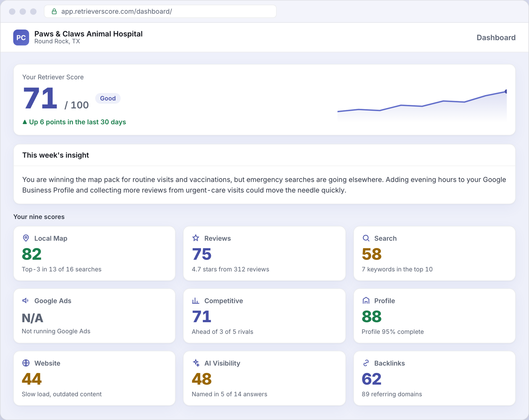This screenshot has height=420, width=529.
Task: Click the PC account avatar
Action: click(x=21, y=37)
